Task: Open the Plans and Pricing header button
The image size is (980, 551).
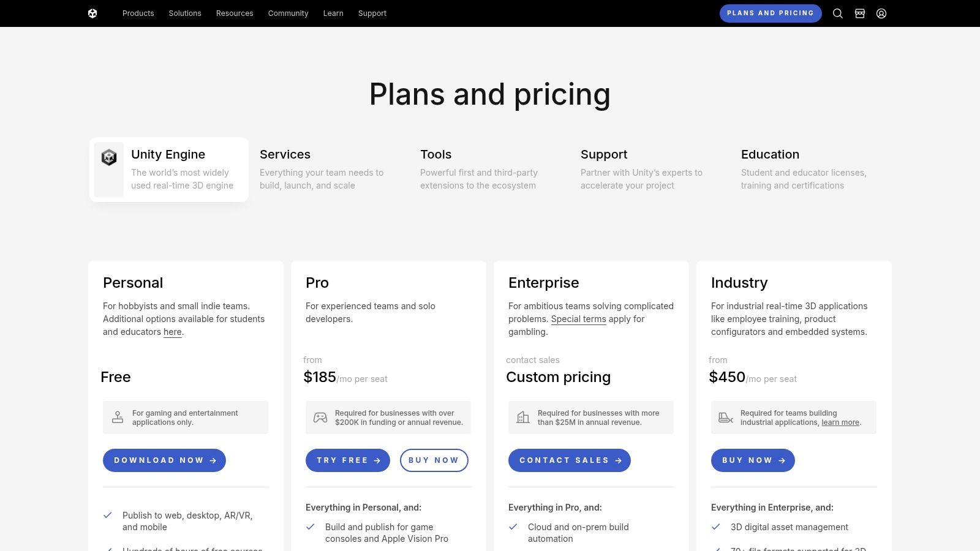Action: tap(771, 13)
